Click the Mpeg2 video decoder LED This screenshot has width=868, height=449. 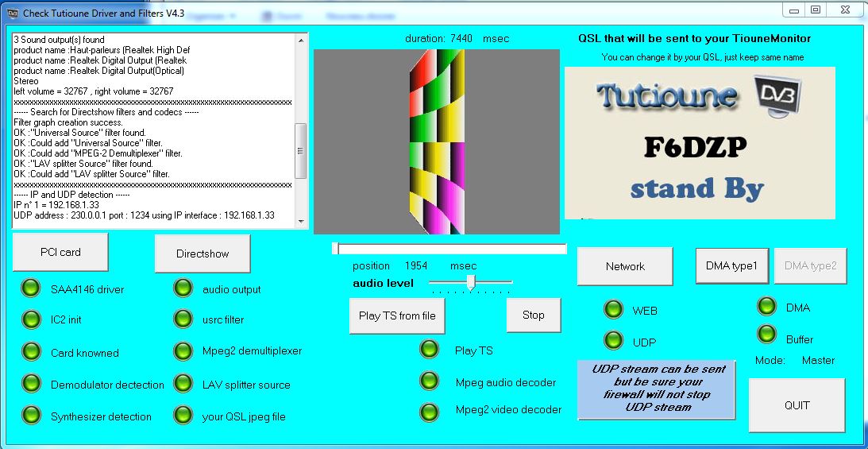[x=429, y=412]
